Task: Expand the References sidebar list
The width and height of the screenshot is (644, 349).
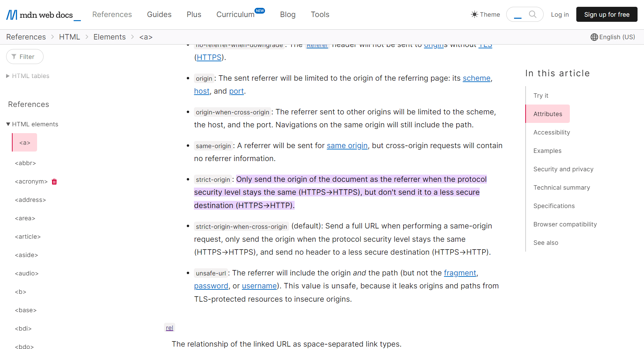Action: 28,104
